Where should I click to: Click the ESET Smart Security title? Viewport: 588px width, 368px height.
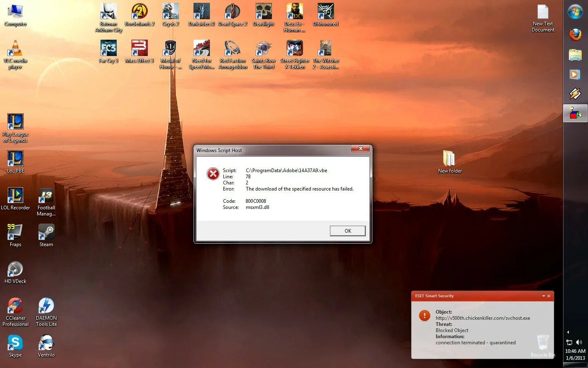pyautogui.click(x=434, y=296)
